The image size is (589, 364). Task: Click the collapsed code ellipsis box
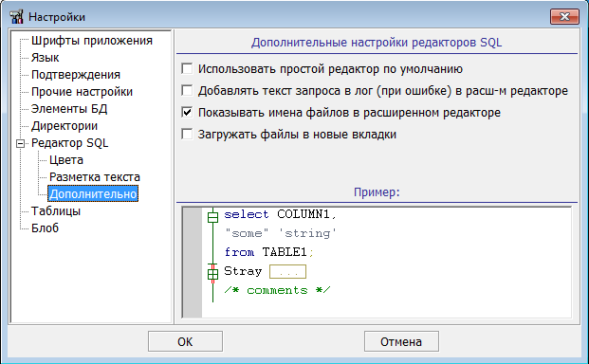tap(287, 272)
